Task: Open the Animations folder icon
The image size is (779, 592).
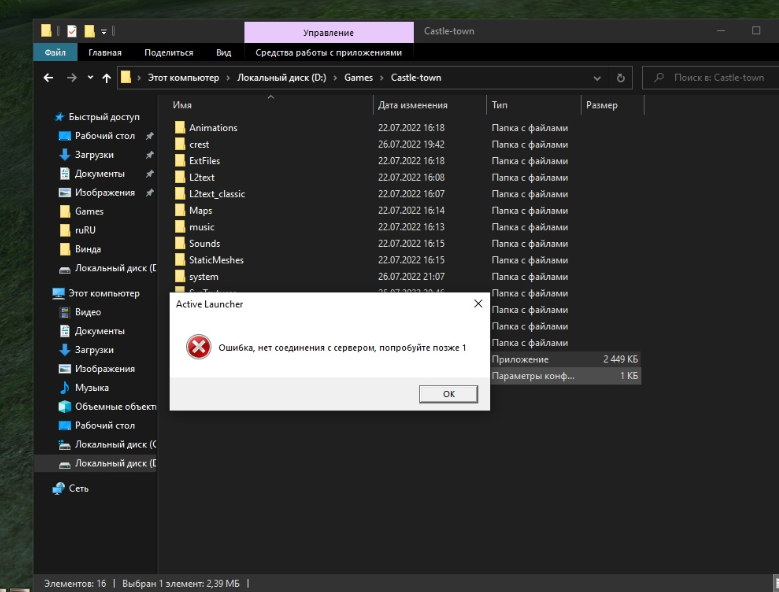Action: pyautogui.click(x=180, y=128)
